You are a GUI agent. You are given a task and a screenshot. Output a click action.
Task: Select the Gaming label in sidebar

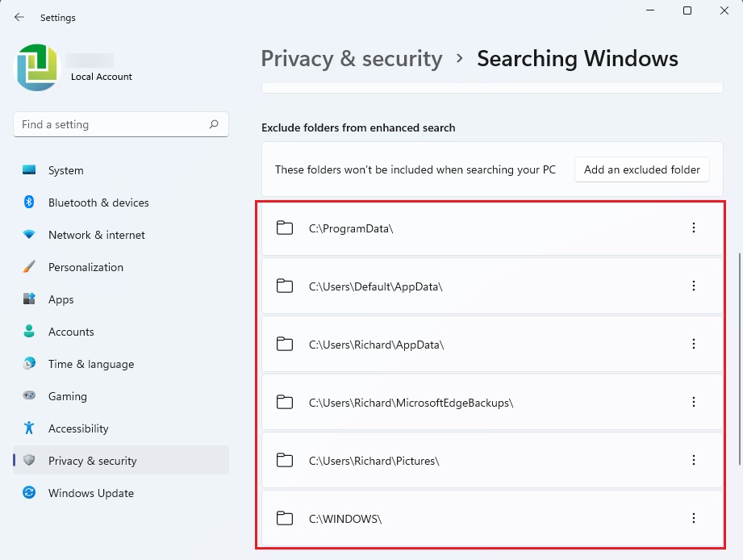pyautogui.click(x=68, y=396)
